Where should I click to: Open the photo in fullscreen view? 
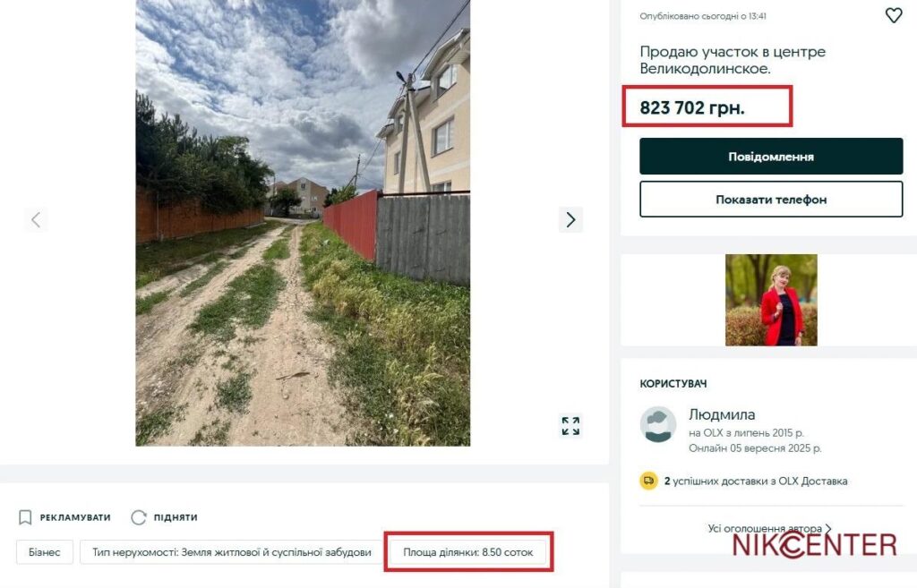pyautogui.click(x=570, y=425)
